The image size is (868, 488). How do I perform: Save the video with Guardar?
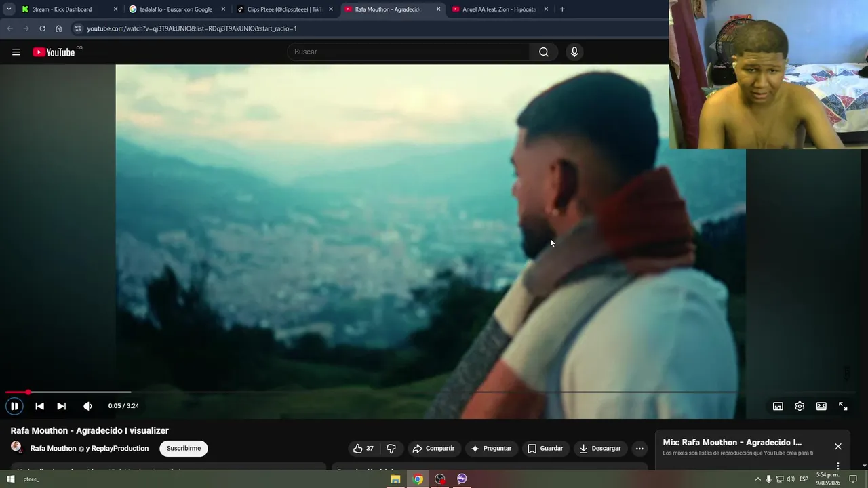546,449
